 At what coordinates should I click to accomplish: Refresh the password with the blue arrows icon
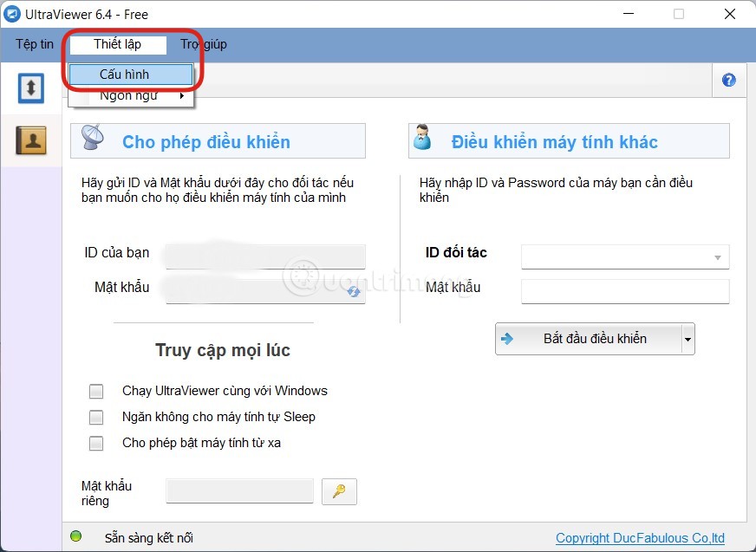354,291
